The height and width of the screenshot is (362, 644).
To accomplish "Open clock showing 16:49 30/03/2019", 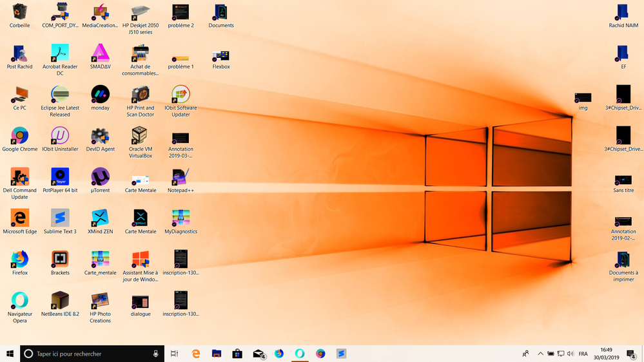I will coord(606,354).
